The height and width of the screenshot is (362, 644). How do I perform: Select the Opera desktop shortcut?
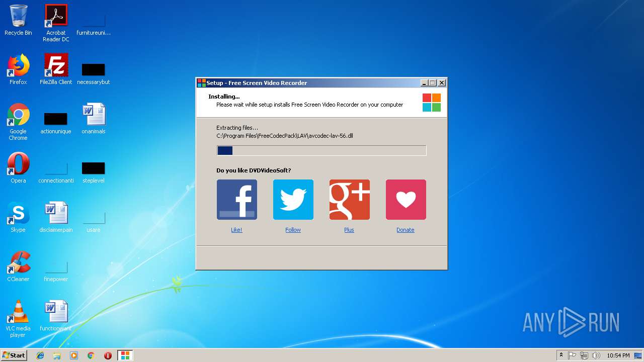click(x=18, y=168)
